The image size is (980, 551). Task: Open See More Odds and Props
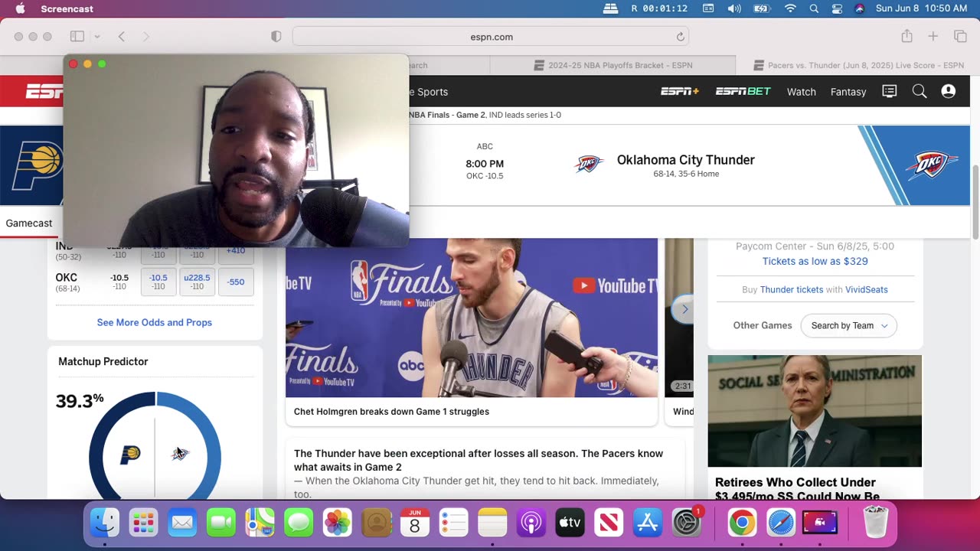point(155,322)
